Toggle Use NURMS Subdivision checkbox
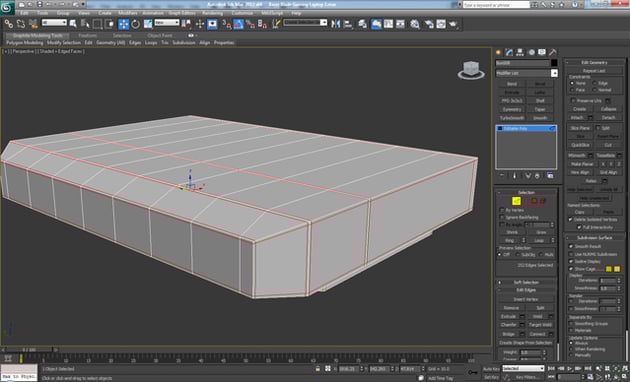This screenshot has height=382, width=630. [x=571, y=254]
